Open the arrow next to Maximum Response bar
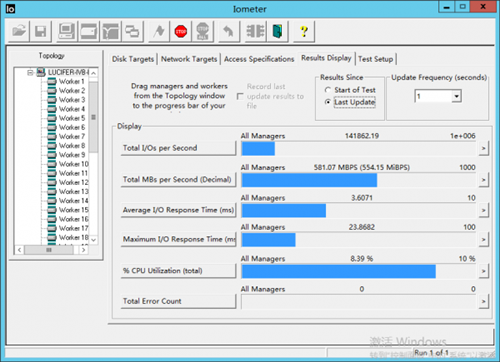500x362 pixels. pyautogui.click(x=483, y=240)
